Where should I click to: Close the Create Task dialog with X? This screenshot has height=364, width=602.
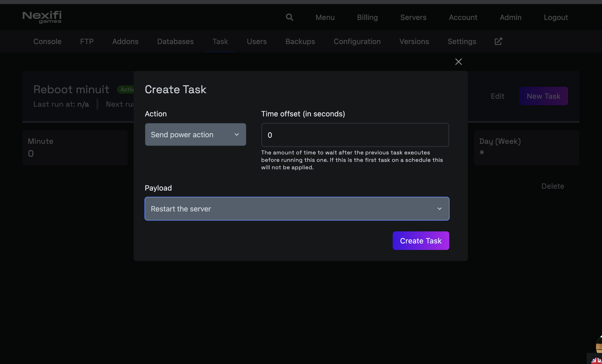[x=458, y=61]
